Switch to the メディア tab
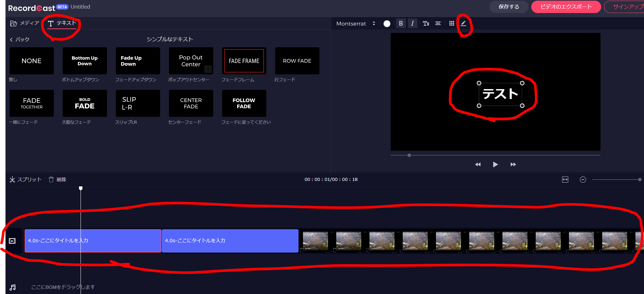 coord(25,23)
